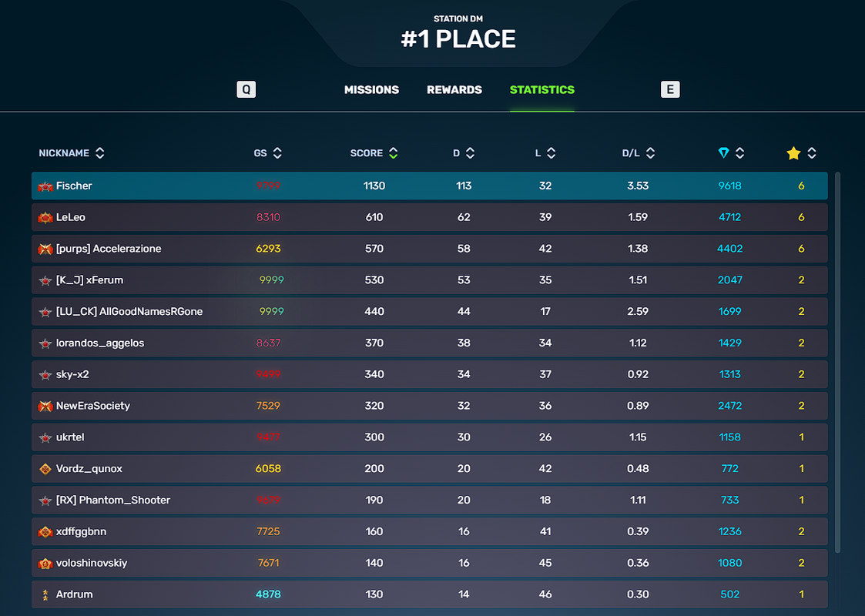Click LeLeo's rank badge icon
The width and height of the screenshot is (865, 616).
pyautogui.click(x=45, y=218)
